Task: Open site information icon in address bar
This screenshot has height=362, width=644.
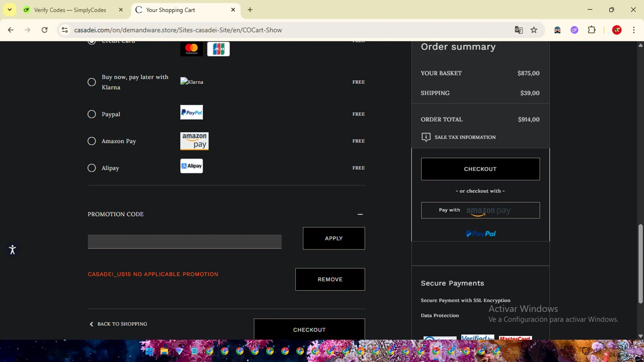Action: click(x=65, y=30)
